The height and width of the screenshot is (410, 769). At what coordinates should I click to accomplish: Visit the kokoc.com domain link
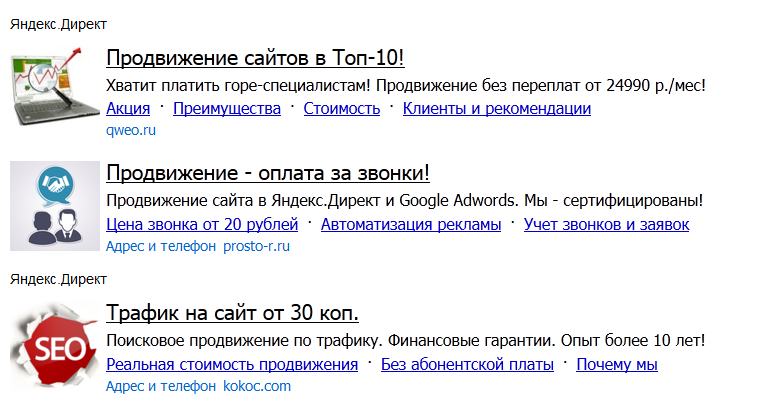click(x=257, y=386)
